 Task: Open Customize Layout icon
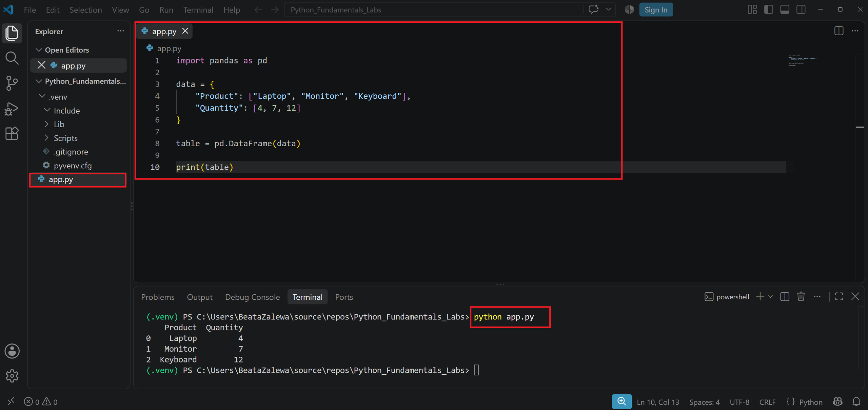[x=752, y=10]
